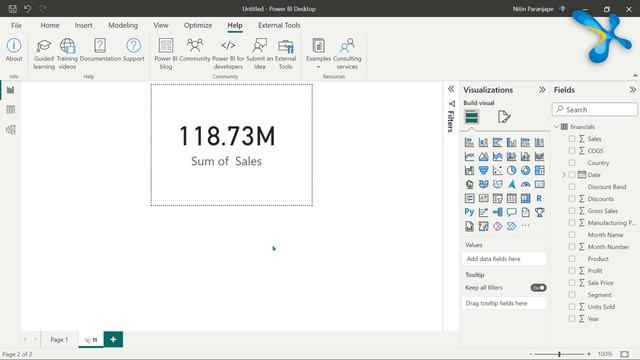Collapse the Fields pane
Viewport: 640px width, 360px height.
[x=632, y=90]
